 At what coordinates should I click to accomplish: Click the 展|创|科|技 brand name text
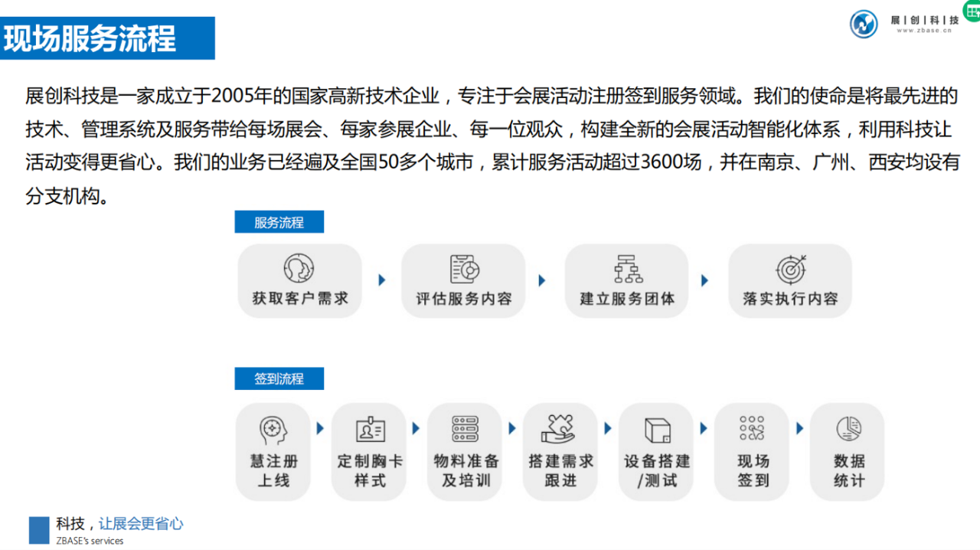923,20
